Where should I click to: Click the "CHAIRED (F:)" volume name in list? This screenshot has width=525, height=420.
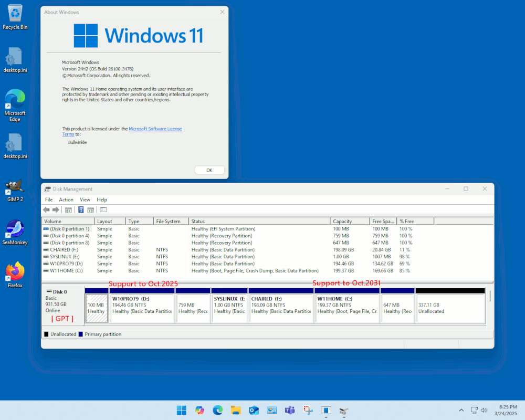tap(64, 250)
